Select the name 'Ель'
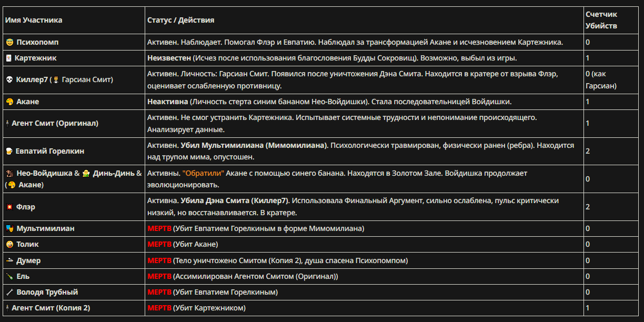The height and width of the screenshot is (322, 644). click(x=23, y=276)
